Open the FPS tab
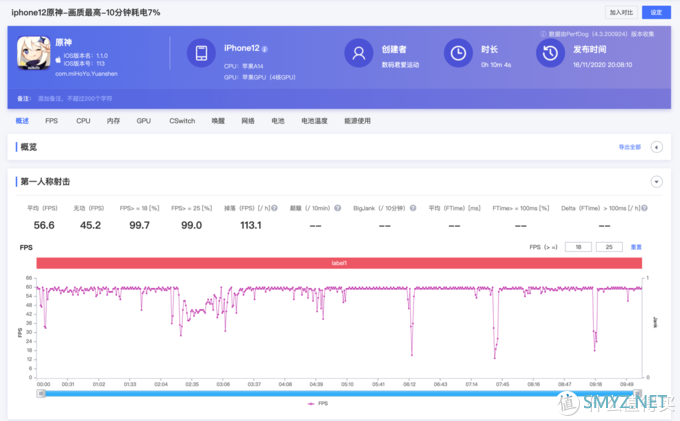 (x=52, y=121)
